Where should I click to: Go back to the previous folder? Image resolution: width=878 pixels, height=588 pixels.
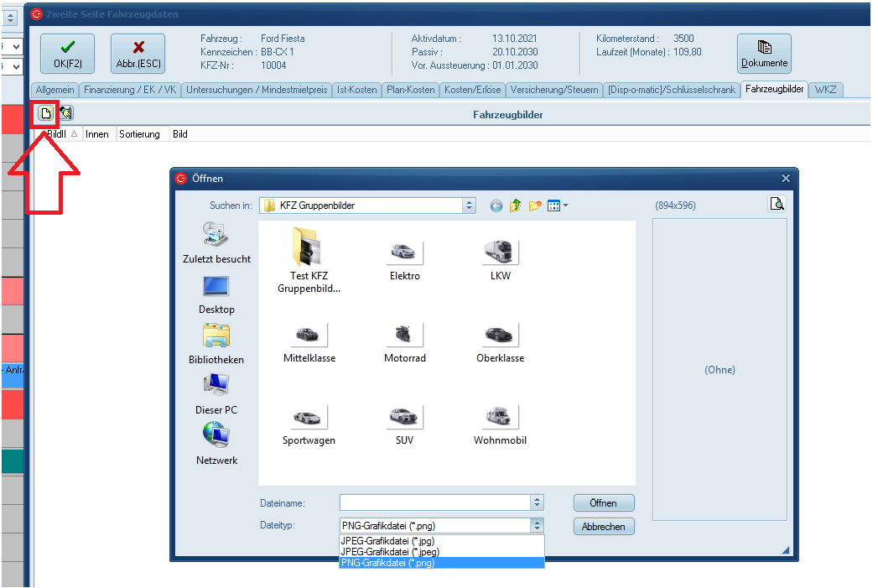(x=496, y=206)
